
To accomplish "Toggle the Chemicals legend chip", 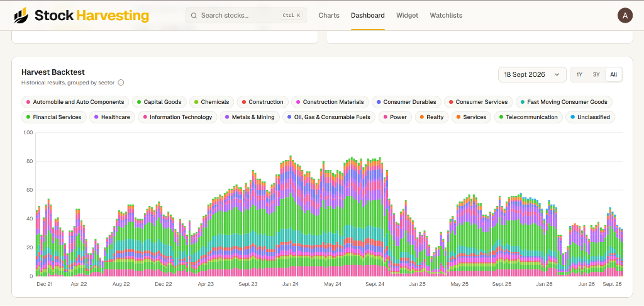I will point(212,102).
